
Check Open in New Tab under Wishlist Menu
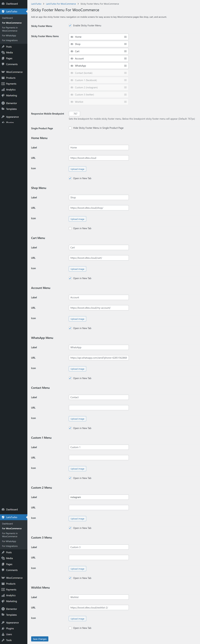pyautogui.click(x=70, y=628)
